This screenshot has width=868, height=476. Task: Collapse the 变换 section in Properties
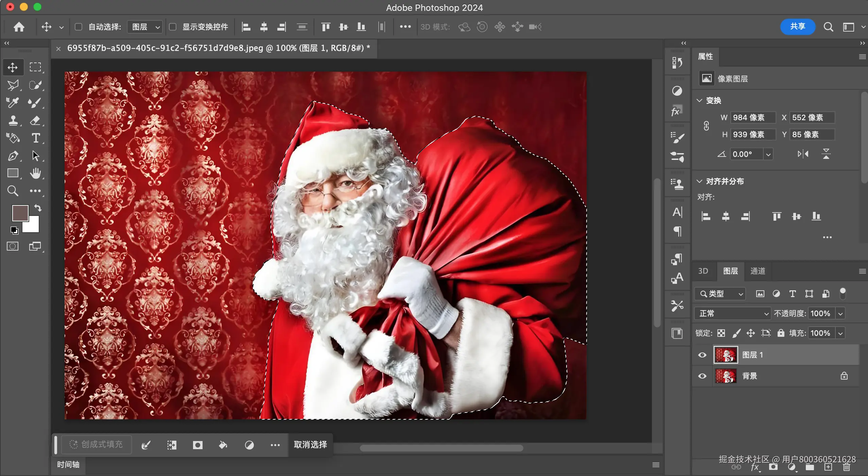[699, 100]
